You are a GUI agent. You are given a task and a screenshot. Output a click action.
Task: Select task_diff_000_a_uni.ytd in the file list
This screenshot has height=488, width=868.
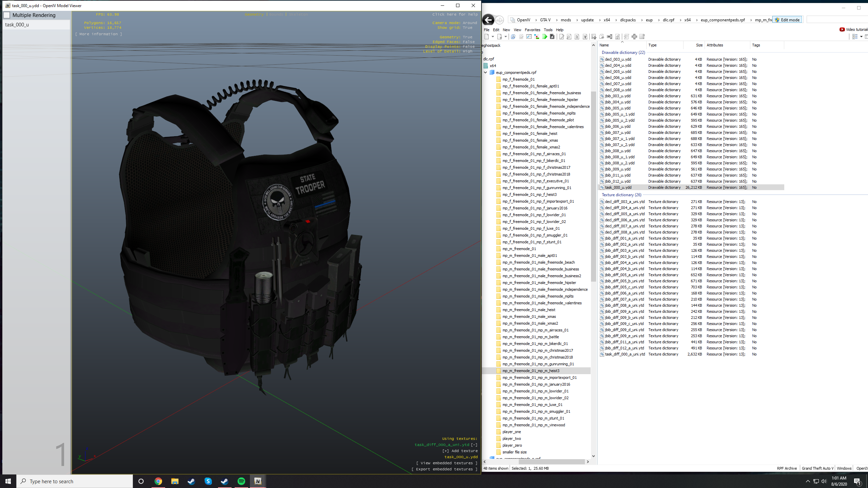(625, 354)
